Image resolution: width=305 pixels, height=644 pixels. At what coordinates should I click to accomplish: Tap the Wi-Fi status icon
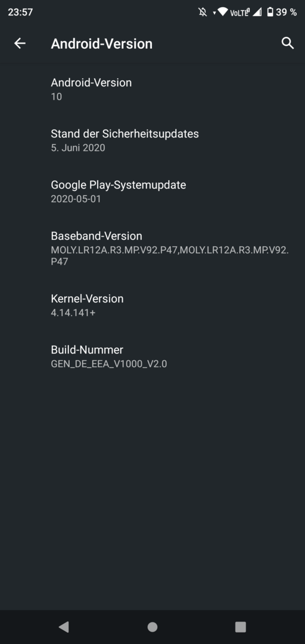223,12
